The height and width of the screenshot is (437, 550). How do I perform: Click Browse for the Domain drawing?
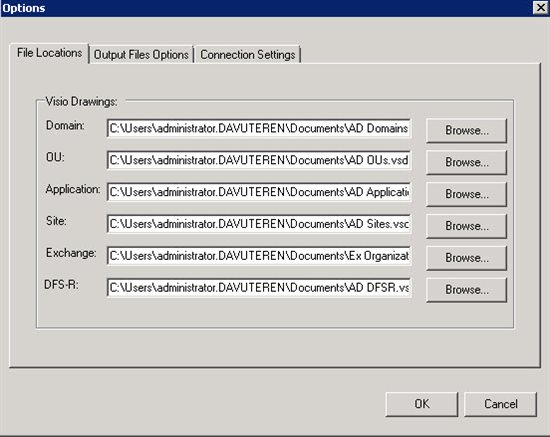click(x=466, y=130)
